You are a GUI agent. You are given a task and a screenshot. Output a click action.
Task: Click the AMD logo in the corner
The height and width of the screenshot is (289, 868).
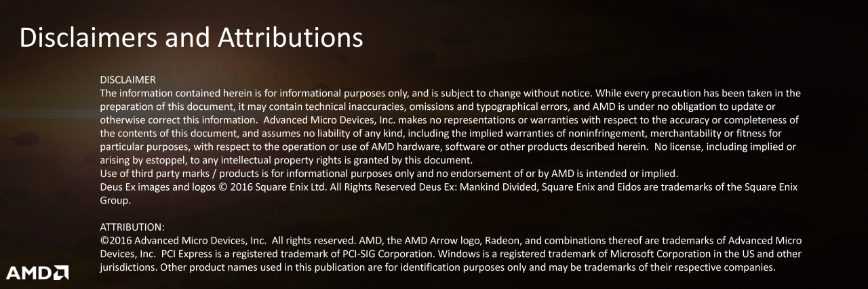[x=43, y=273]
